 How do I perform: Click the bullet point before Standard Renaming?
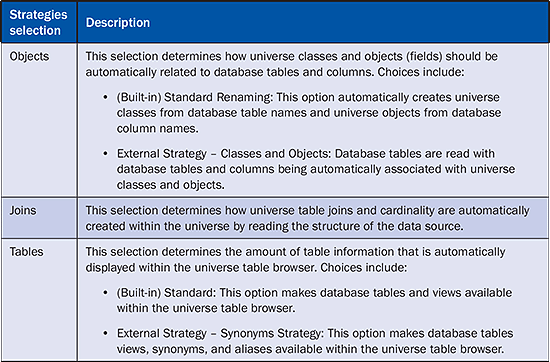(106, 97)
